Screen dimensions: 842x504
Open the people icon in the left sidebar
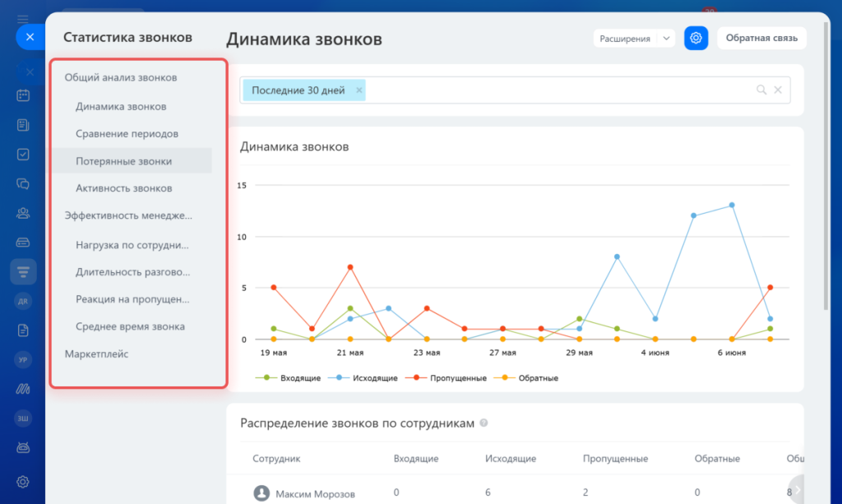[x=22, y=213]
